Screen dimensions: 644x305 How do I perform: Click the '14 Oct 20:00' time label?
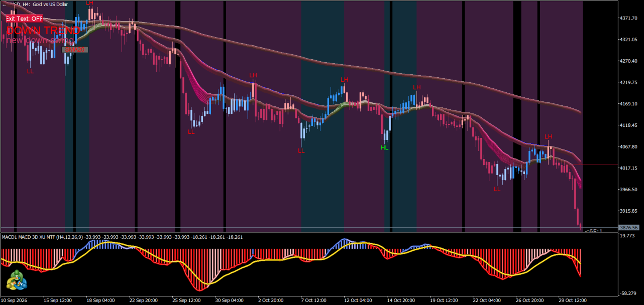click(401, 300)
